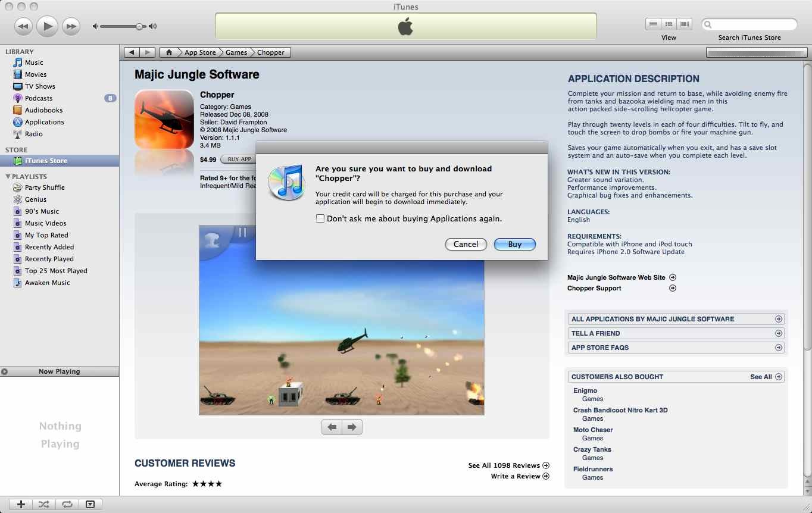Open All Applications by Majic Jungle Software
This screenshot has height=513, width=812.
[x=676, y=319]
